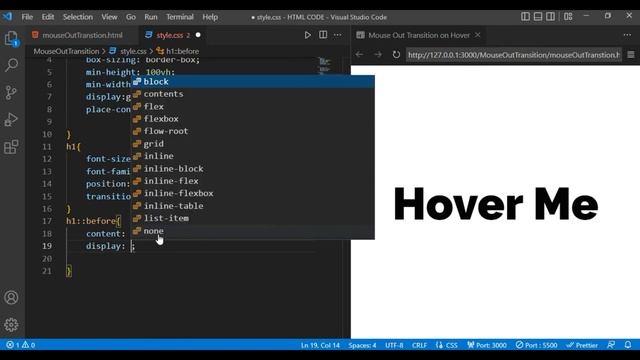This screenshot has width=640, height=360.
Task: Click CRLF end of line setting
Action: pyautogui.click(x=419, y=345)
